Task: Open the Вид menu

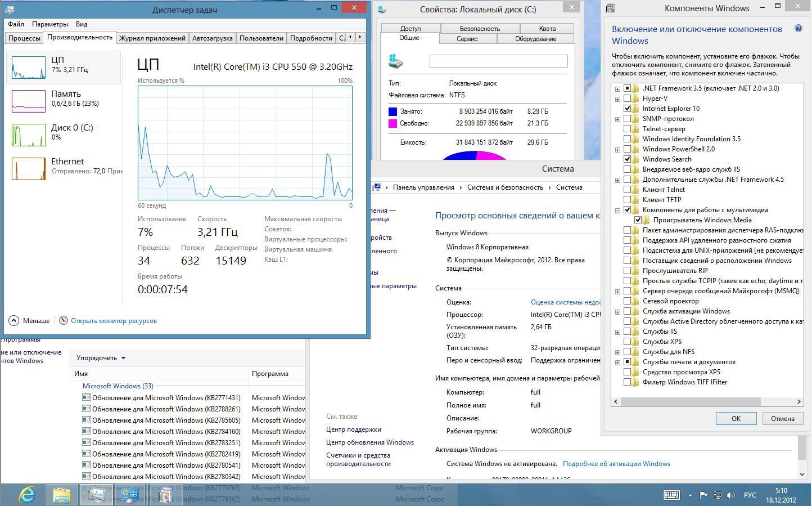Action: (82, 24)
